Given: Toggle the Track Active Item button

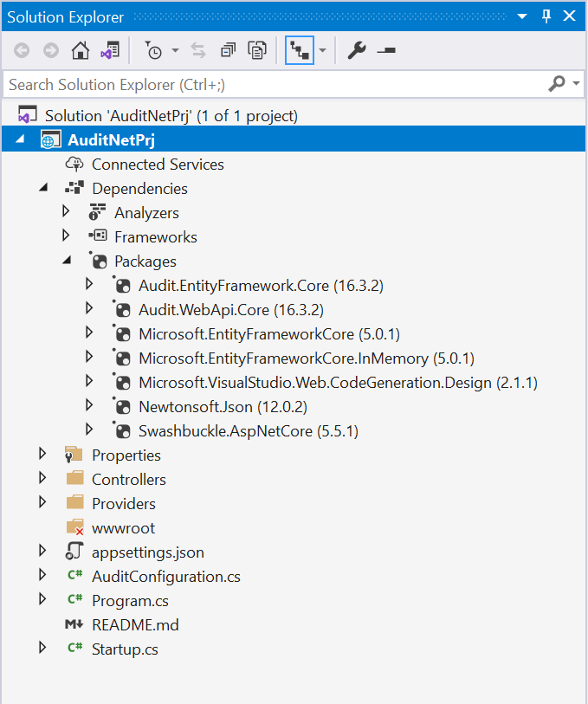Looking at the screenshot, I should click(300, 50).
